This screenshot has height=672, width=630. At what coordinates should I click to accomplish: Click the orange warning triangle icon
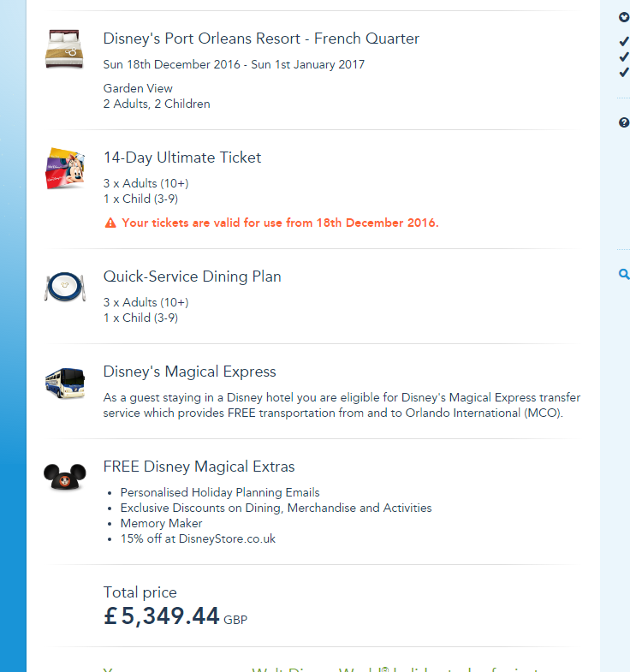[110, 223]
